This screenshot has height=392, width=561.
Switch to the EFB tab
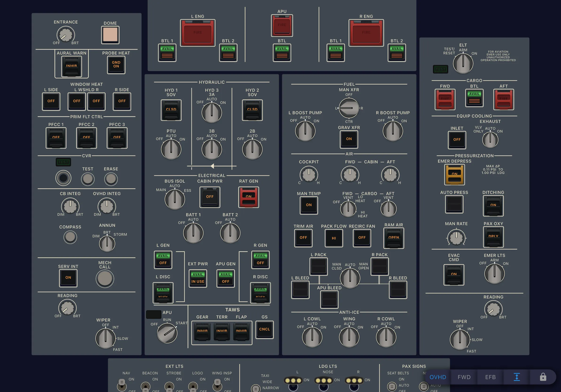[490, 377]
